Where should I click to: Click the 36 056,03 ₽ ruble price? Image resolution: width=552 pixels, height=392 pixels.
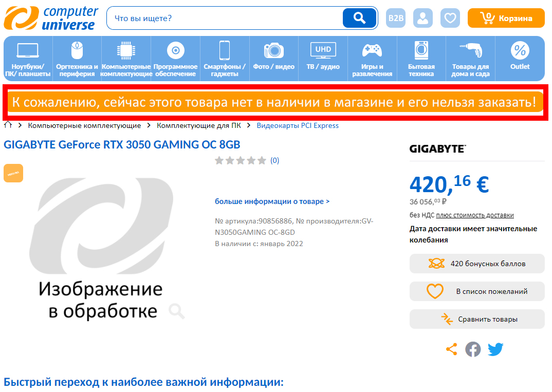point(428,201)
